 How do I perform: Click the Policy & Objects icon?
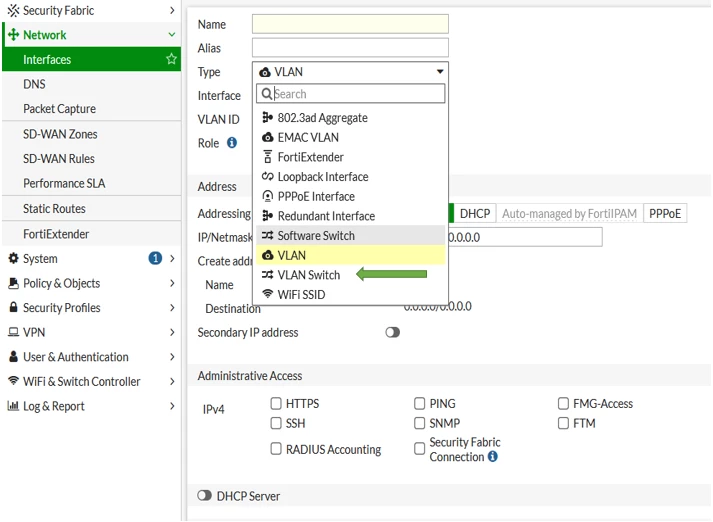pyautogui.click(x=14, y=283)
